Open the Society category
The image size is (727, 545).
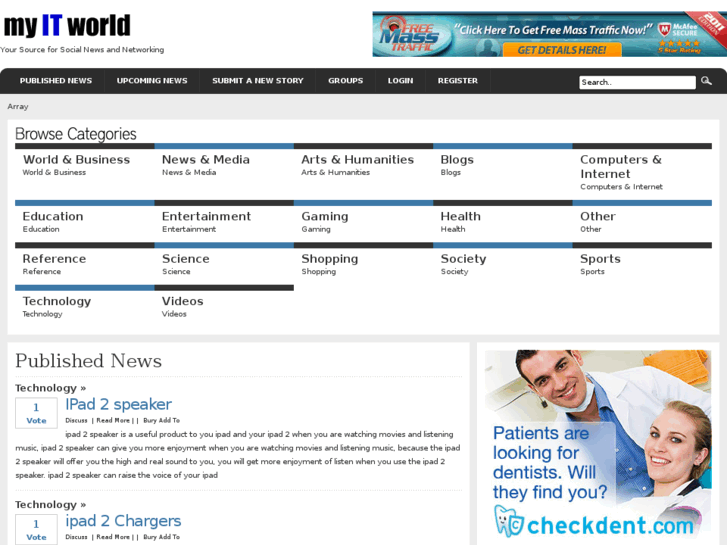pos(463,259)
